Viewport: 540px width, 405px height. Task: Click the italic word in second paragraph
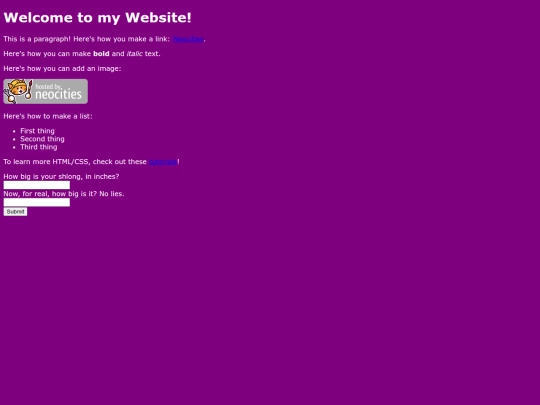[135, 54]
